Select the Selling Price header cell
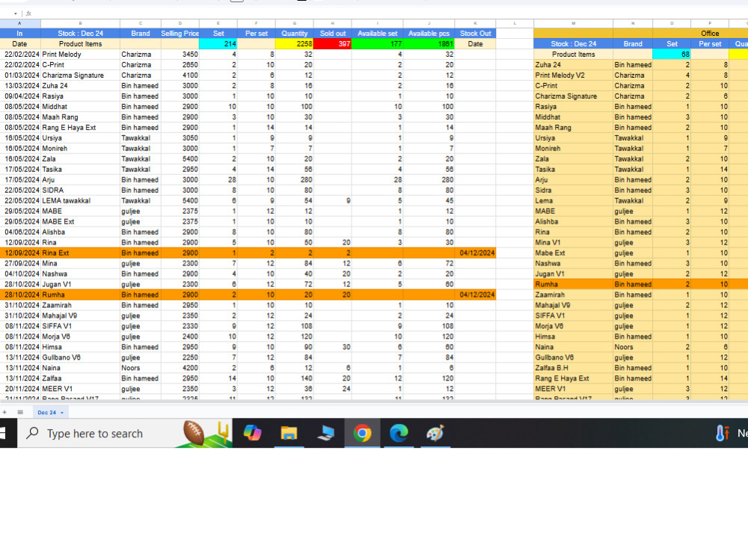 click(180, 34)
